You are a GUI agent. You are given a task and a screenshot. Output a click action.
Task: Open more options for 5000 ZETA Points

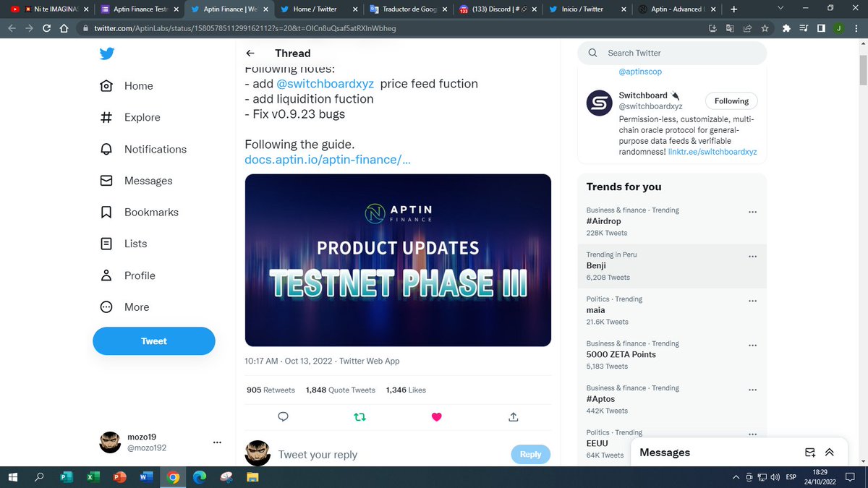752,345
